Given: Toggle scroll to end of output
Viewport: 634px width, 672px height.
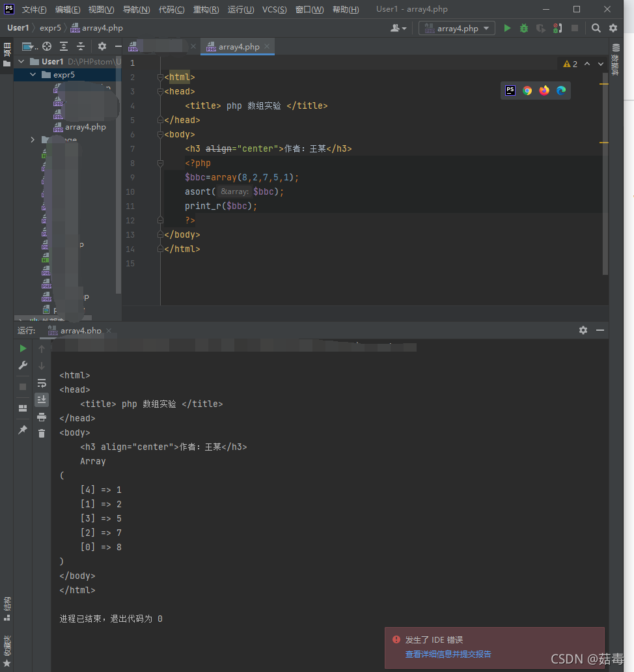Looking at the screenshot, I should tap(42, 399).
